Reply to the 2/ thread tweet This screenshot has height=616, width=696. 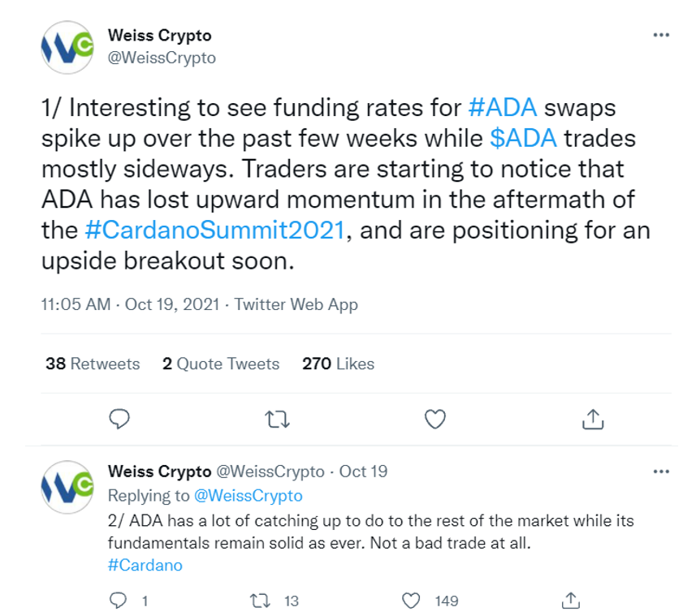[x=118, y=601]
